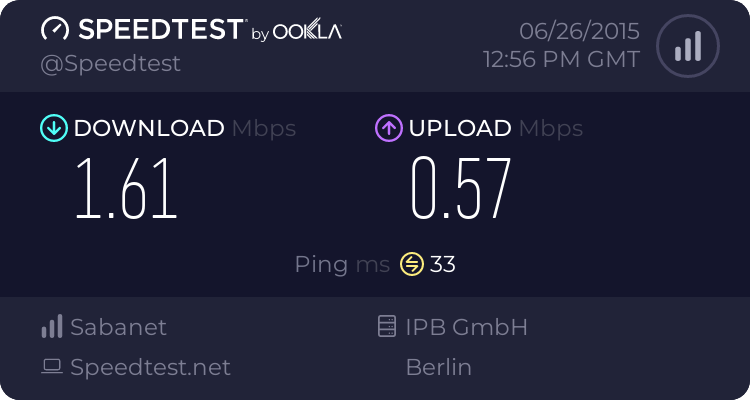The width and height of the screenshot is (750, 400).
Task: Click the Sabanet signal bars icon
Action: [52, 327]
